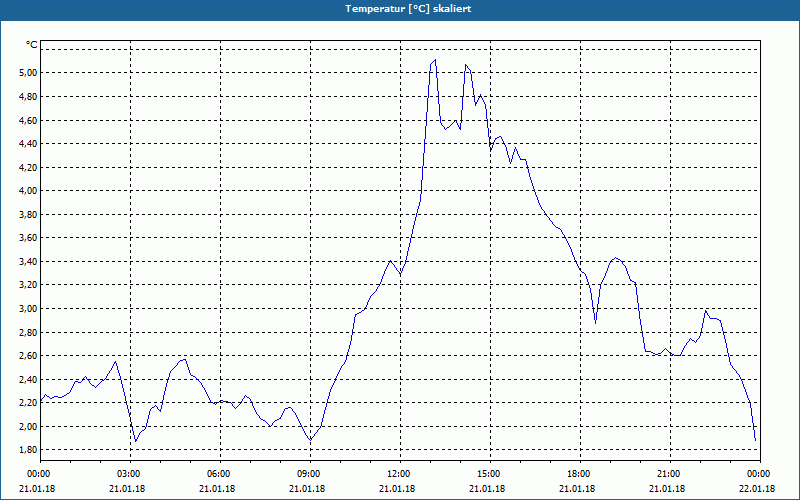Viewport: 800px width, 500px height.
Task: Click the curve's end point near 00:00 22.01.18
Action: [755, 440]
